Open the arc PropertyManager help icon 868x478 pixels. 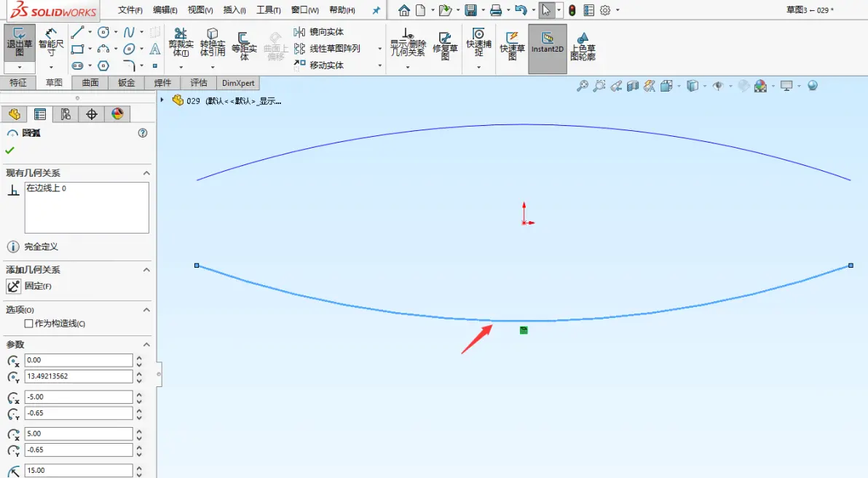coord(143,132)
